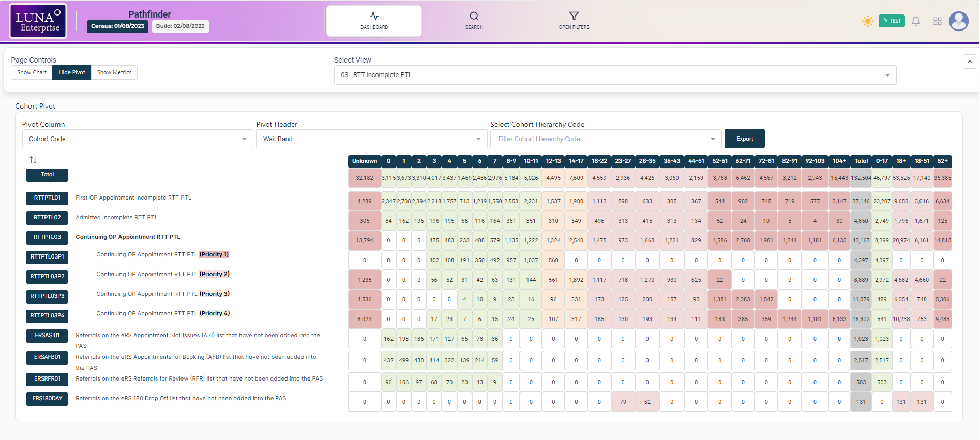Click the green TEST button
This screenshot has width=980, height=440.
click(892, 21)
